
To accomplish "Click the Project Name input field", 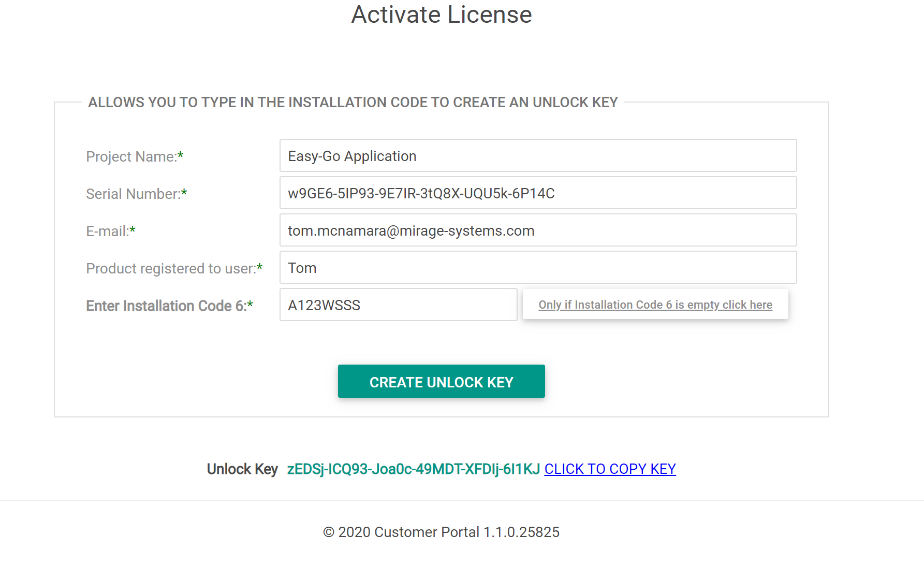I will click(538, 156).
